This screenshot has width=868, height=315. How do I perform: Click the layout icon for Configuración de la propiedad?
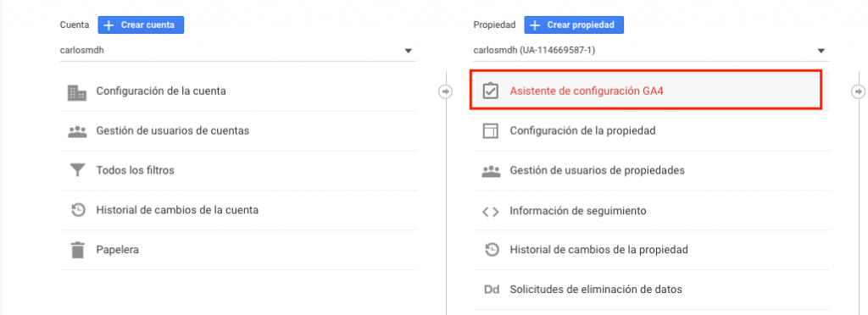coord(491,131)
